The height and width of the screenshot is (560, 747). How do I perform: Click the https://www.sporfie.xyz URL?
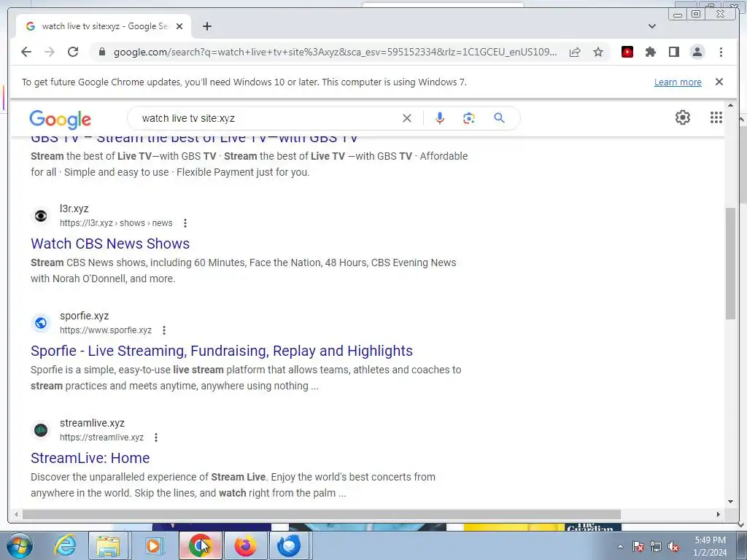coord(105,330)
